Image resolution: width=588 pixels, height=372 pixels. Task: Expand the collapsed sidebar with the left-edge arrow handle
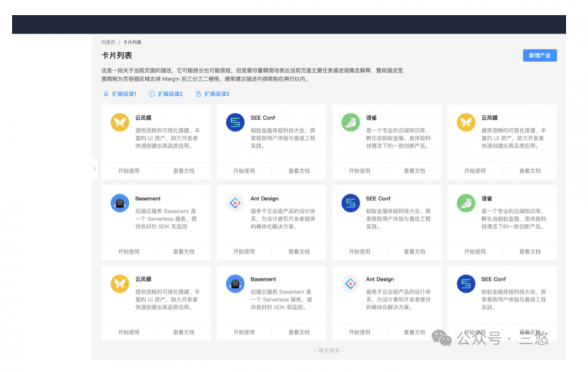[95, 169]
